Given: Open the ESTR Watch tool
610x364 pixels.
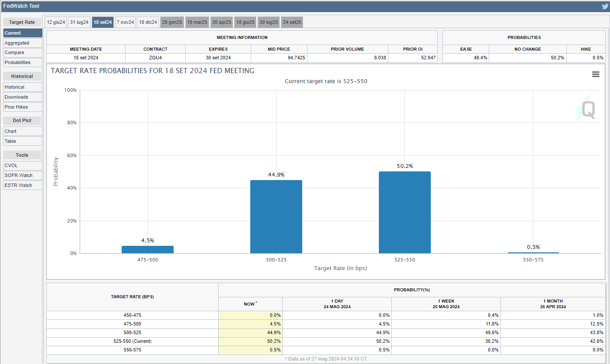Looking at the screenshot, I should click(x=23, y=185).
